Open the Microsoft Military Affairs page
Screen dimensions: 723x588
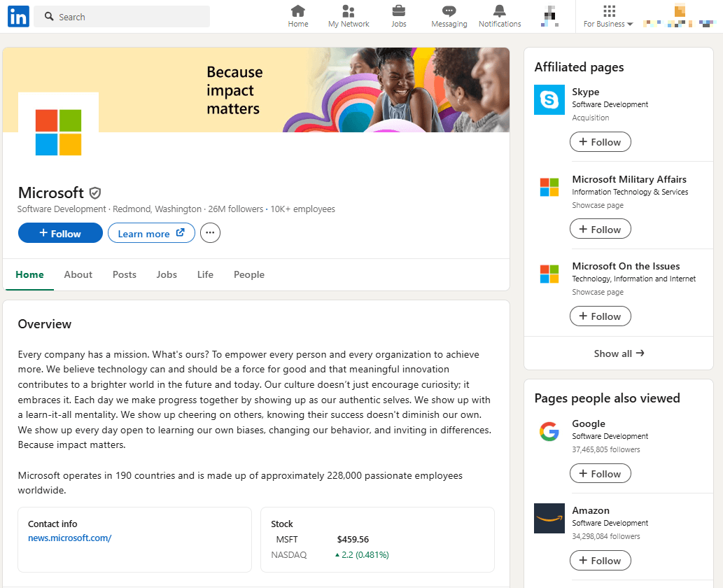[x=629, y=179]
